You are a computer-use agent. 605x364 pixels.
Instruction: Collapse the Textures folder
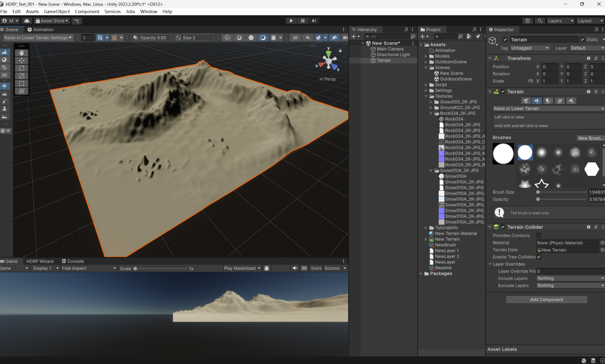pyautogui.click(x=426, y=96)
